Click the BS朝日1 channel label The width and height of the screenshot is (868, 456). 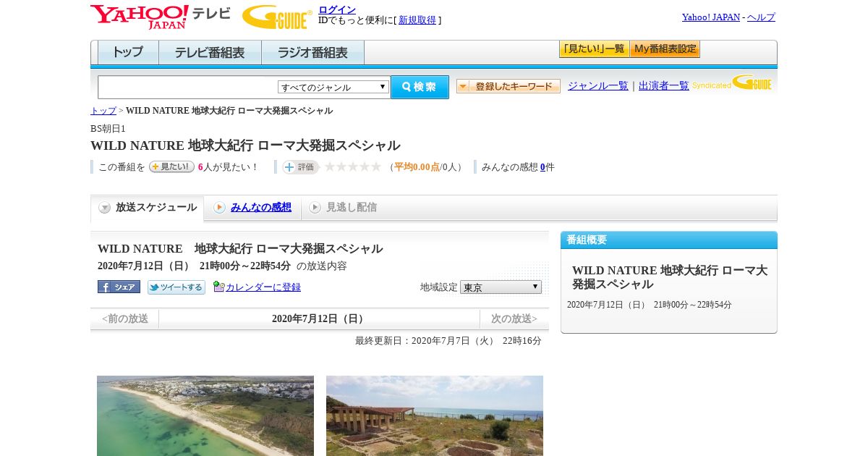point(108,129)
